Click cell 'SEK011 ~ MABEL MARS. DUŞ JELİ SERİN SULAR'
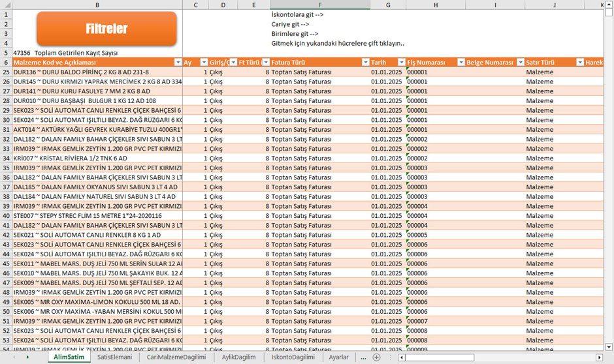 coord(97,264)
